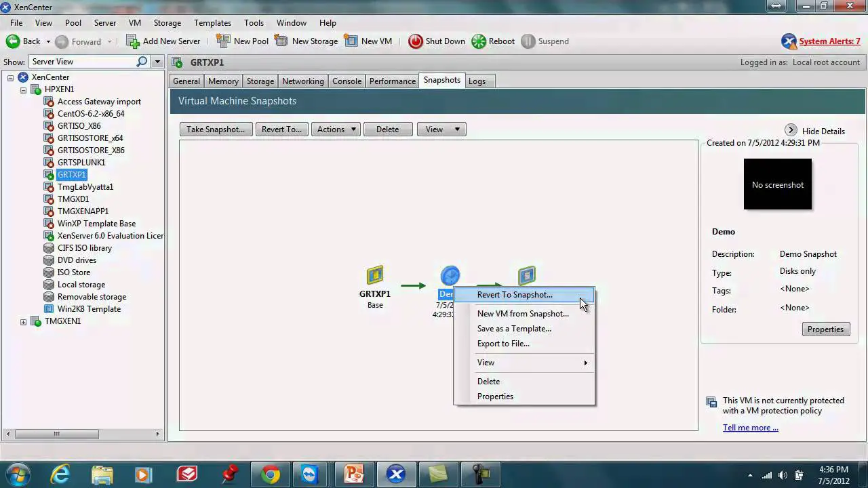Screen dimensions: 868x488
Task: Click the Hide Details arrow icon
Action: pos(791,130)
